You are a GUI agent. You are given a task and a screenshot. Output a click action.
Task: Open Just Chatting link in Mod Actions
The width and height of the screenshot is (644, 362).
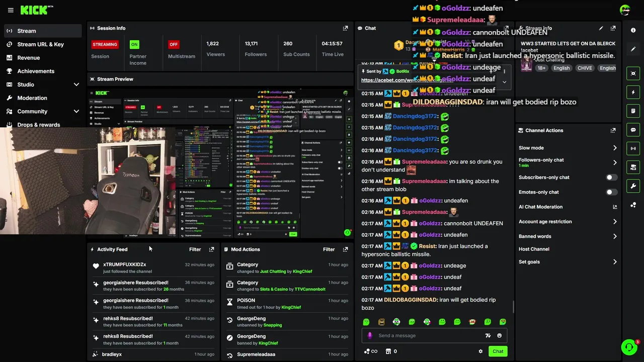(273, 271)
